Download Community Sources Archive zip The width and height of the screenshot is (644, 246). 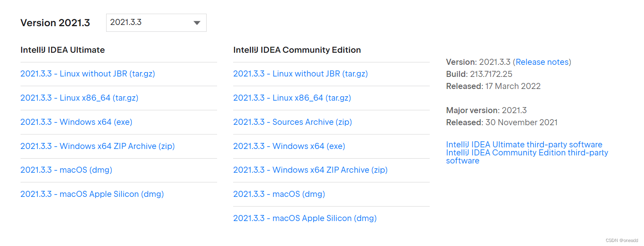(x=293, y=122)
